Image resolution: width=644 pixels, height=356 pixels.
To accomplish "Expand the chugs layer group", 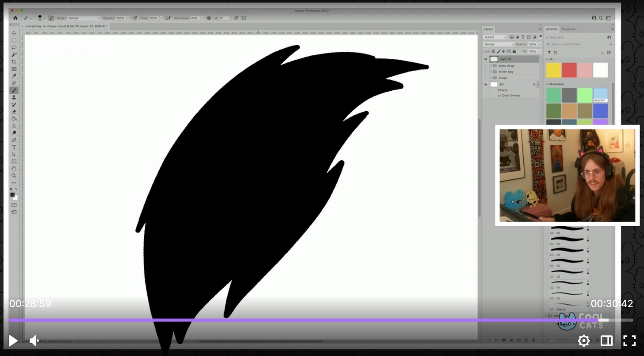I will pyautogui.click(x=491, y=77).
